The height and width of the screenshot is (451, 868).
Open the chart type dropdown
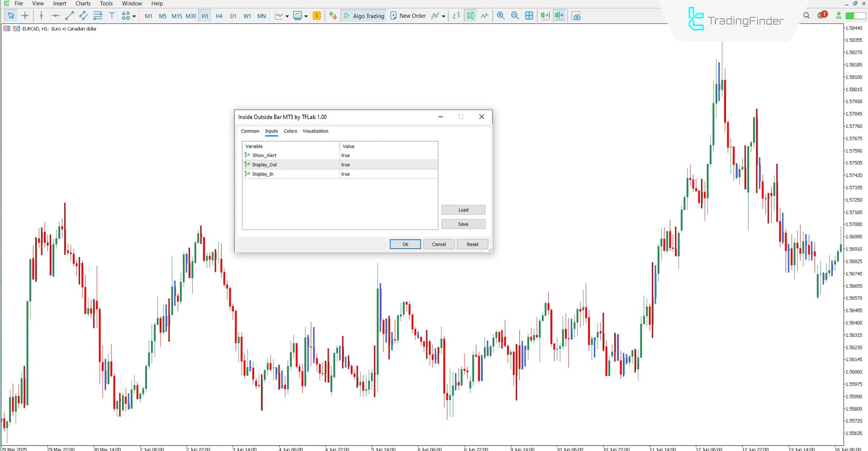click(286, 15)
